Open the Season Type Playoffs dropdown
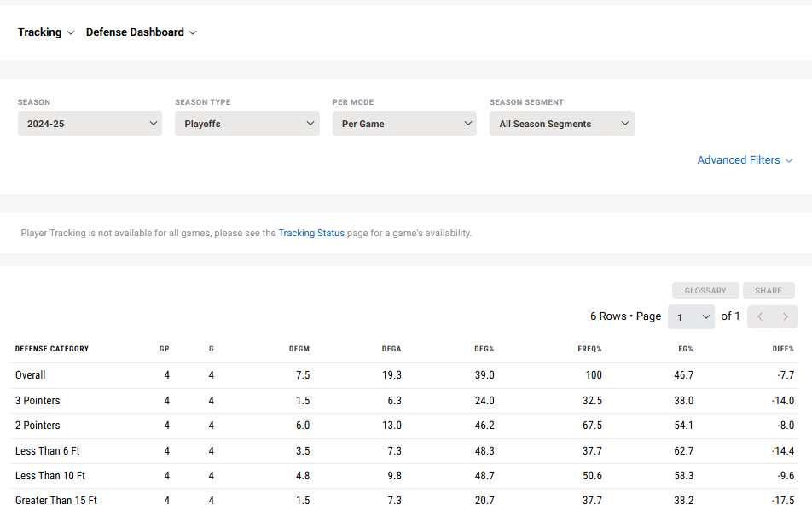This screenshot has height=516, width=812. 247,124
